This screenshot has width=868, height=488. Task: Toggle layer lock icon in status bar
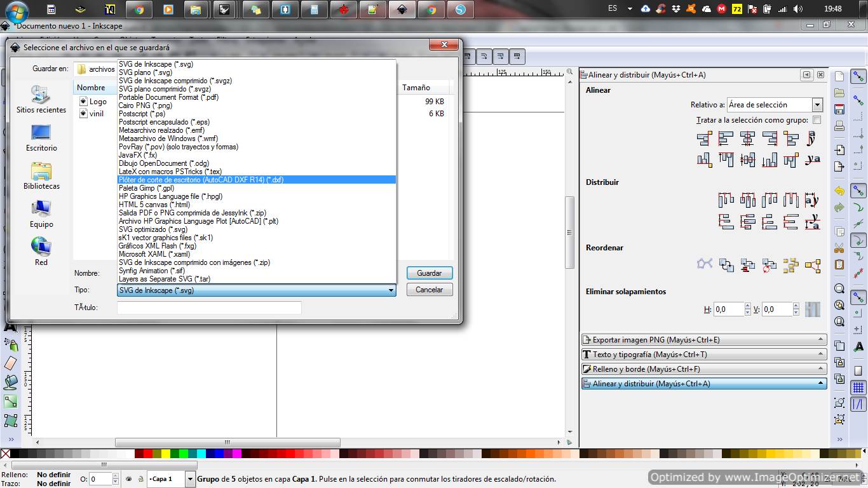click(140, 478)
